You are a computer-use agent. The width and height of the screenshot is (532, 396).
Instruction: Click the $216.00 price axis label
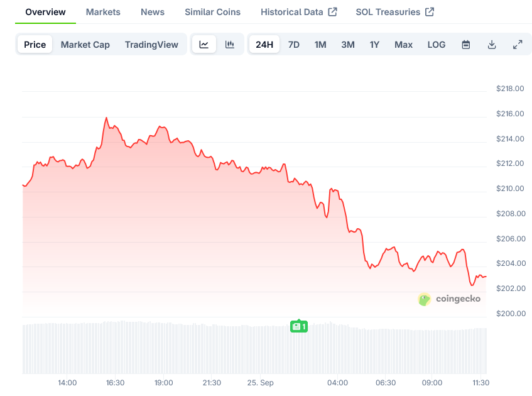(x=510, y=114)
